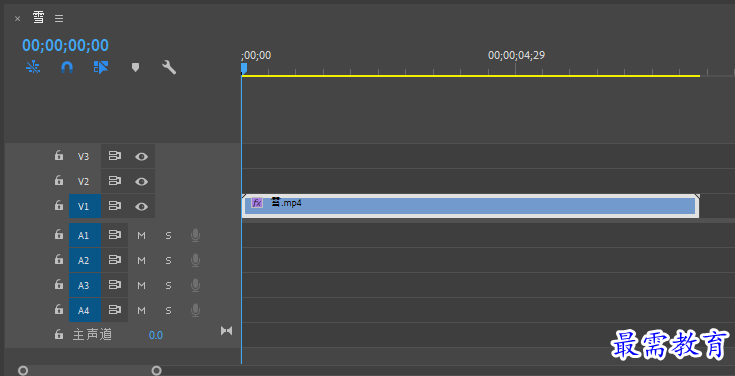
Task: Lock the V2 track padlock
Action: (59, 180)
